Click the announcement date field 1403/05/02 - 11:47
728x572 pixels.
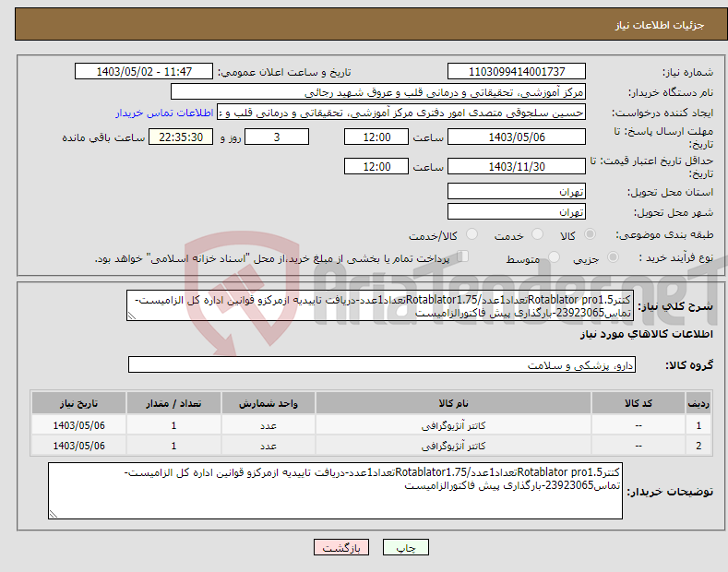(x=143, y=72)
